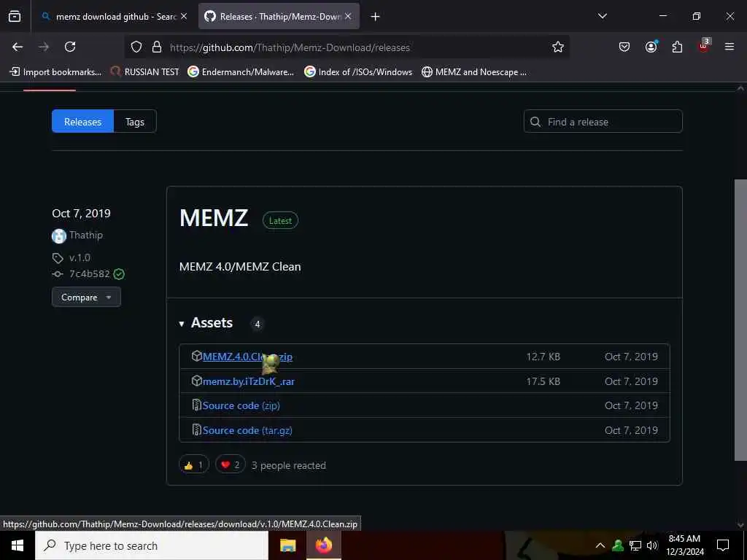Open Import bookmarks toolbar item
This screenshot has height=560, width=747.
(55, 72)
